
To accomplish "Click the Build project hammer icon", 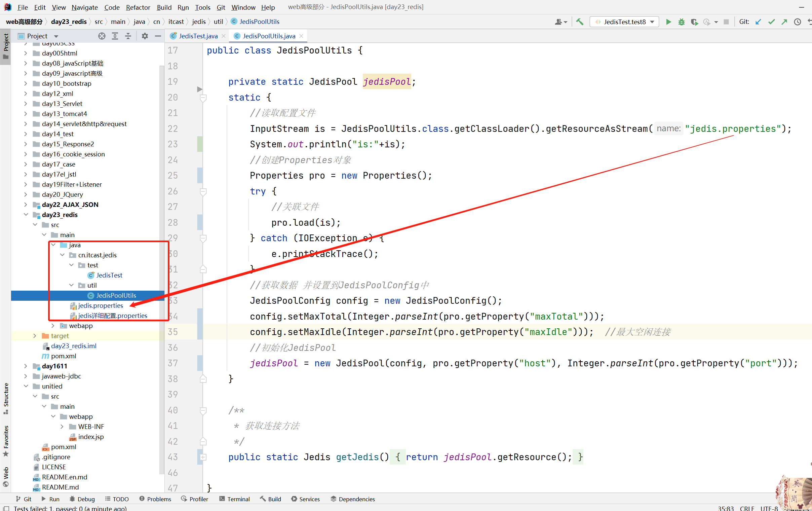I will tap(580, 22).
